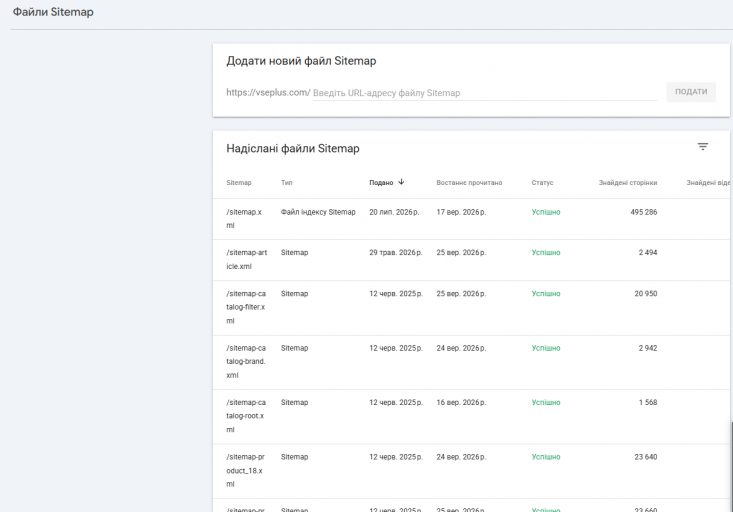
Task: Click Успішно status of sitemap-article row
Action: (546, 252)
